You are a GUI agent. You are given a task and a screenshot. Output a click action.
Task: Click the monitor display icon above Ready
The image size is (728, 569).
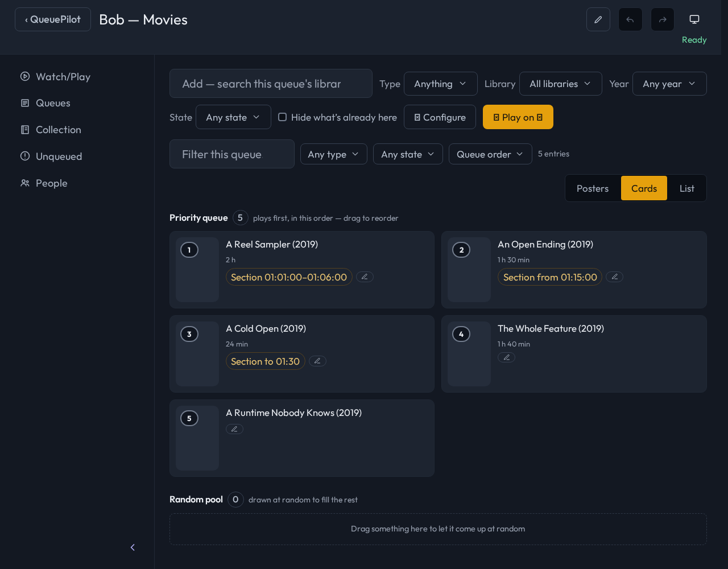(694, 19)
